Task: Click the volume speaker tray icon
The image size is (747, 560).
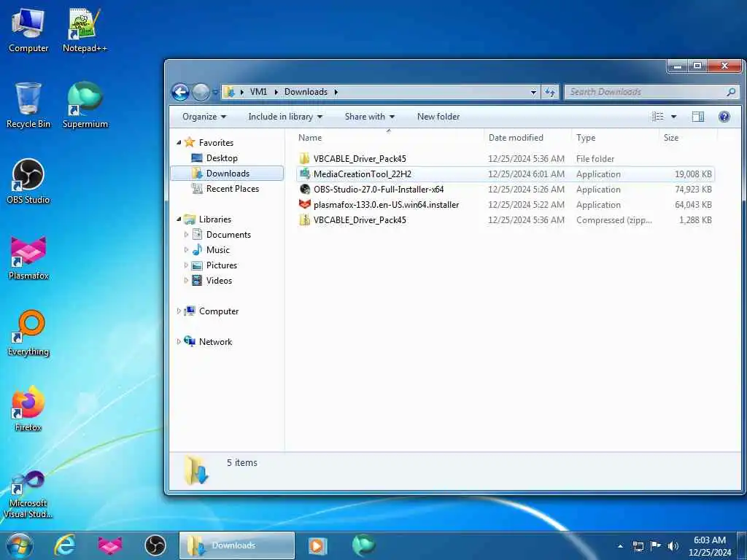Action: pyautogui.click(x=673, y=546)
